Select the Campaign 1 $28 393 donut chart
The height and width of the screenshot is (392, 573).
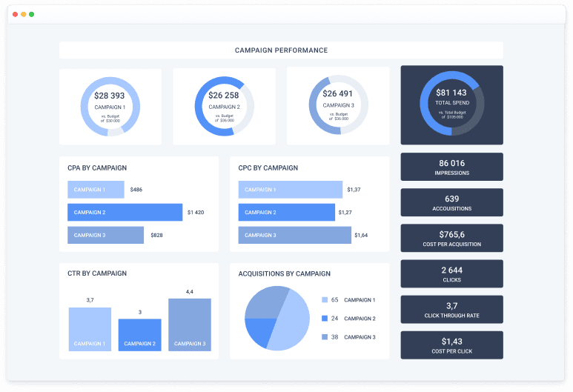pos(110,107)
